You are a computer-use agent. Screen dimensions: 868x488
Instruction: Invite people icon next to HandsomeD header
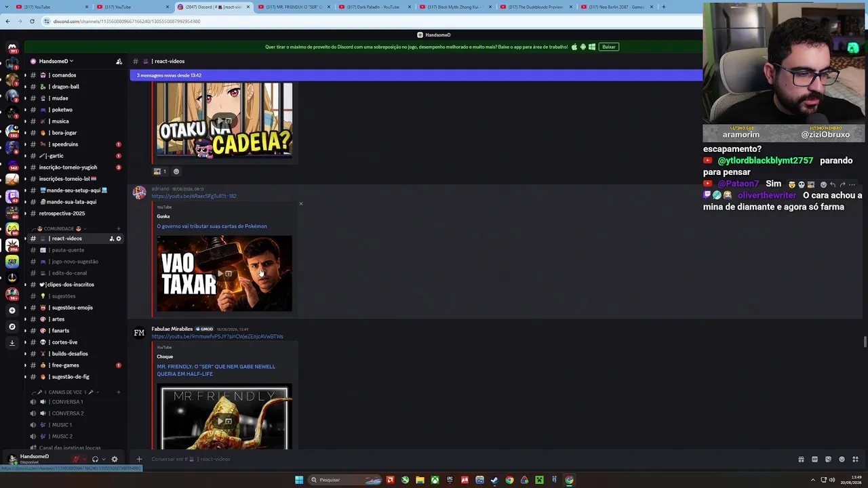pos(119,61)
